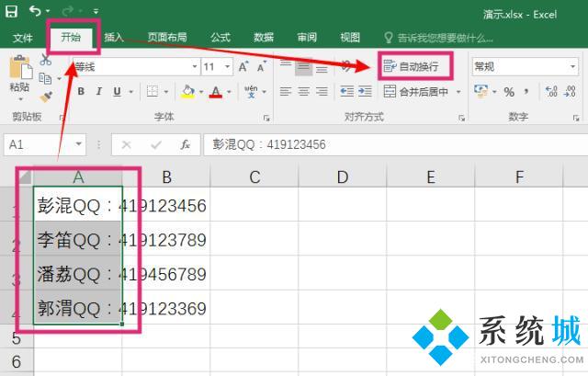
Task: Expand the Copy options arrow
Action: coord(59,79)
